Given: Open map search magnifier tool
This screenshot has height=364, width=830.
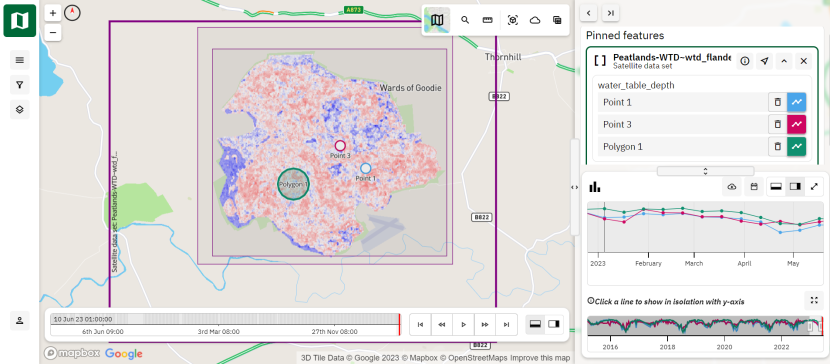Looking at the screenshot, I should pos(465,20).
